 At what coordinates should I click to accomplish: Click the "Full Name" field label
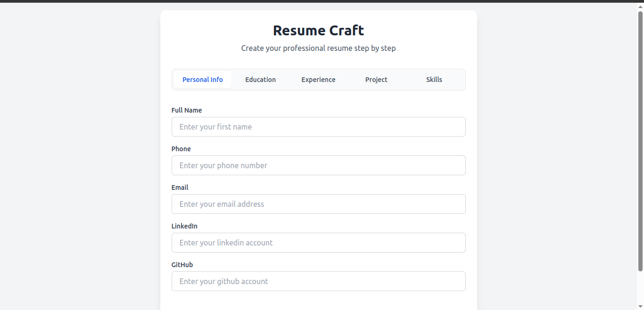coord(187,110)
